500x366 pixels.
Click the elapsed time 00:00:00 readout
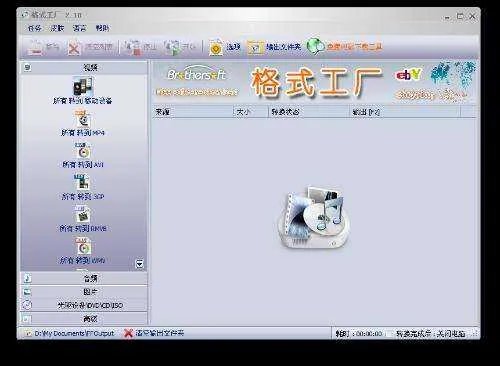point(369,334)
